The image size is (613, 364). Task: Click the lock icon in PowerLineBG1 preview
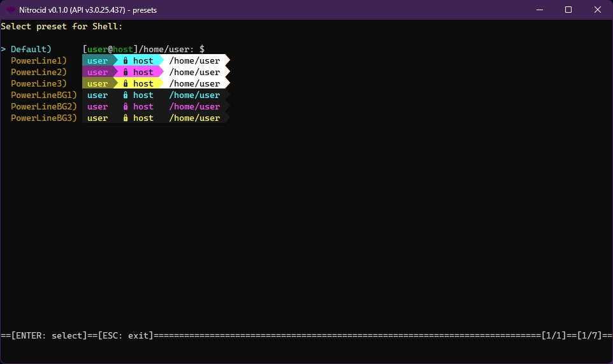point(126,95)
